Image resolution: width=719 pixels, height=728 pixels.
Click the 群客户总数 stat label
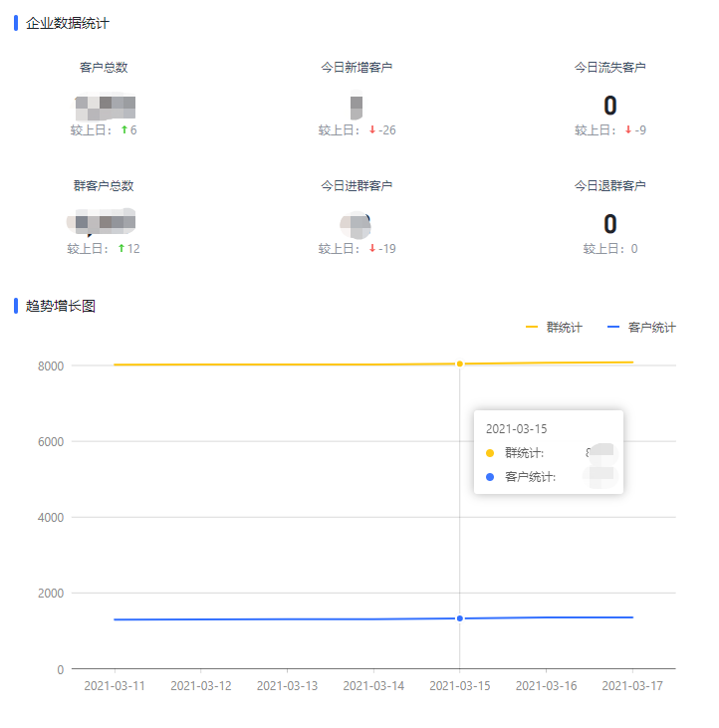pos(104,185)
